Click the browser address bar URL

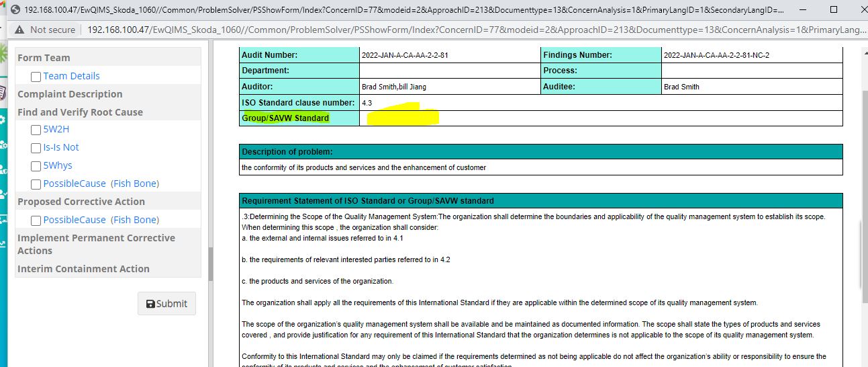pyautogui.click(x=477, y=30)
